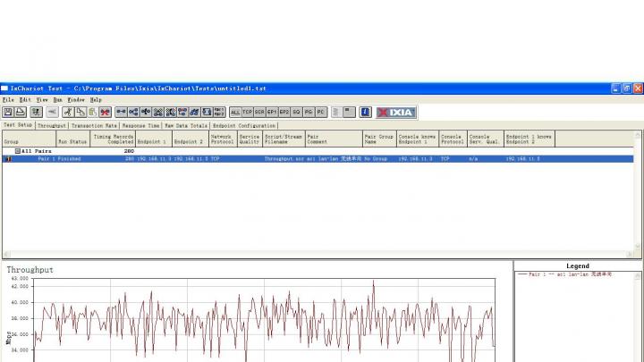This screenshot has height=362, width=644.
Task: Click the blue information icon
Action: (365, 112)
